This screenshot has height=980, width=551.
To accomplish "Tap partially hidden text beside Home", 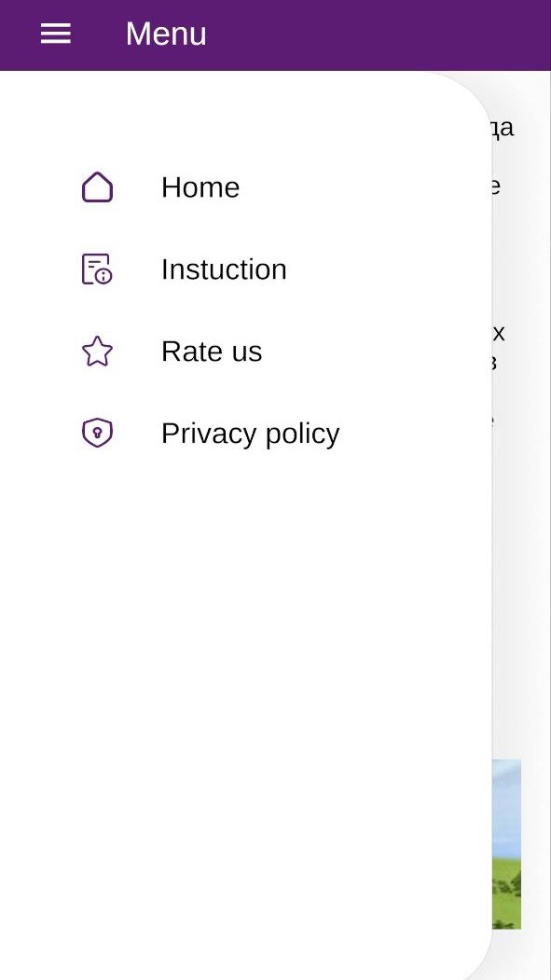I will tap(494, 186).
